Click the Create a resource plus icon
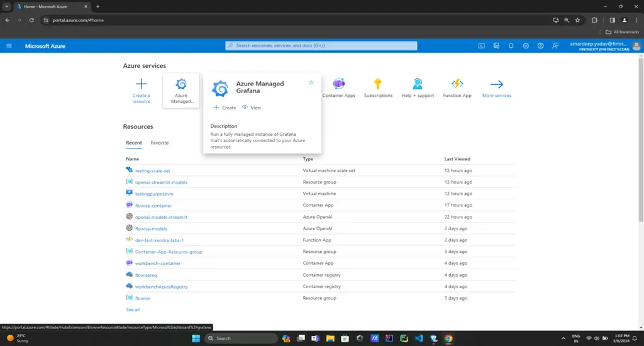The image size is (644, 346). [142, 84]
